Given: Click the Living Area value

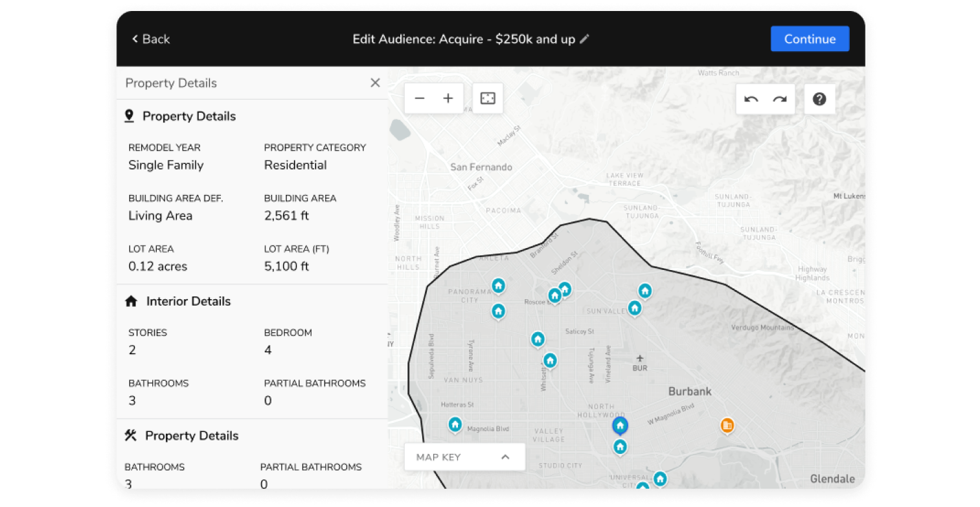Looking at the screenshot, I should pyautogui.click(x=160, y=216).
